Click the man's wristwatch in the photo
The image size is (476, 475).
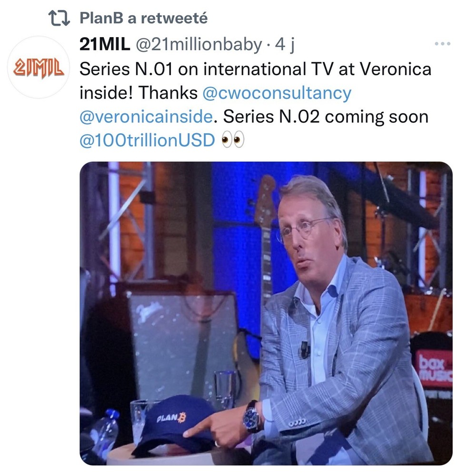[252, 416]
